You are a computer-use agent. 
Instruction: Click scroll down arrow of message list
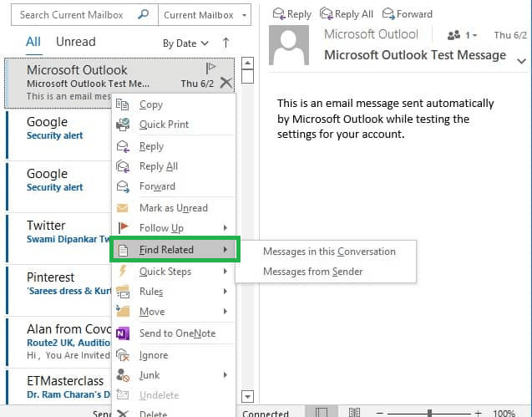(248, 396)
